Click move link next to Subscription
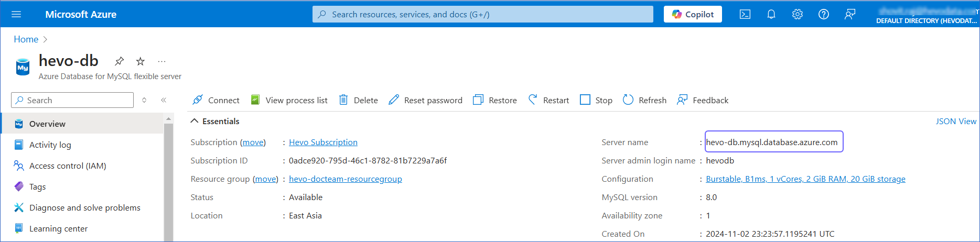The image size is (980, 242). tap(253, 142)
